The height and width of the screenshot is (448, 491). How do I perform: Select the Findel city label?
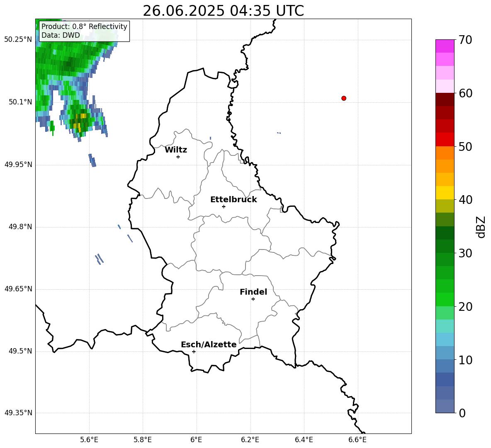coord(253,292)
